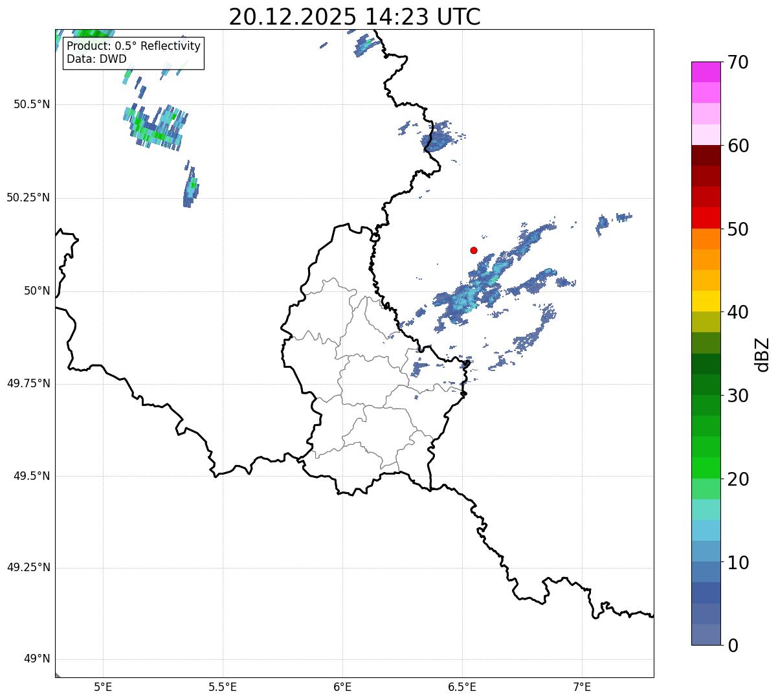Pick the light cyan swatch above 10
Viewport: 778px width, 700px height.
706,530
